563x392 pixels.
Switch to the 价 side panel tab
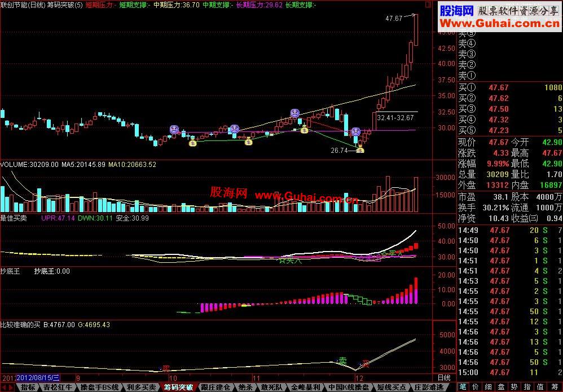[x=476, y=387]
